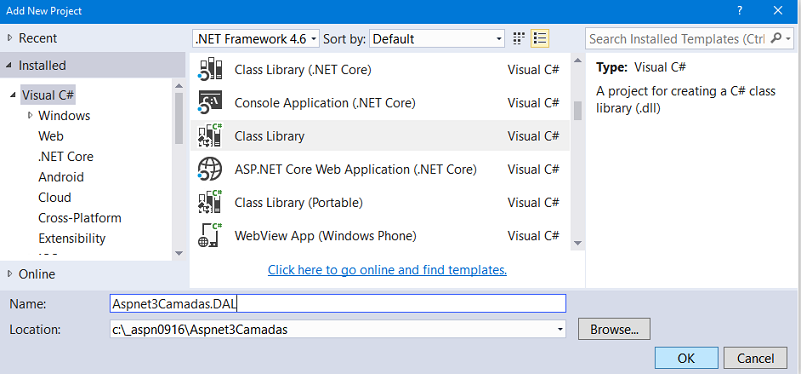The image size is (801, 374).
Task: Open the help question mark button
Action: [x=739, y=10]
